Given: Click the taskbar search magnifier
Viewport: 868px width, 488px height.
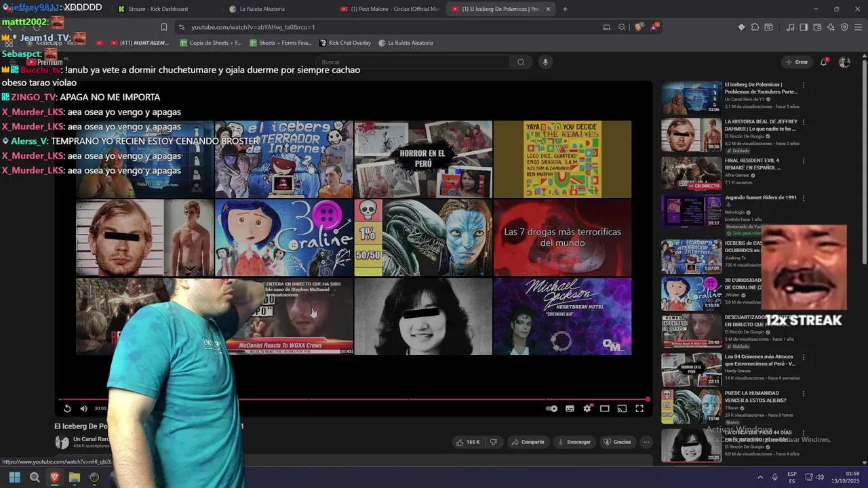Looking at the screenshot, I should point(35,477).
